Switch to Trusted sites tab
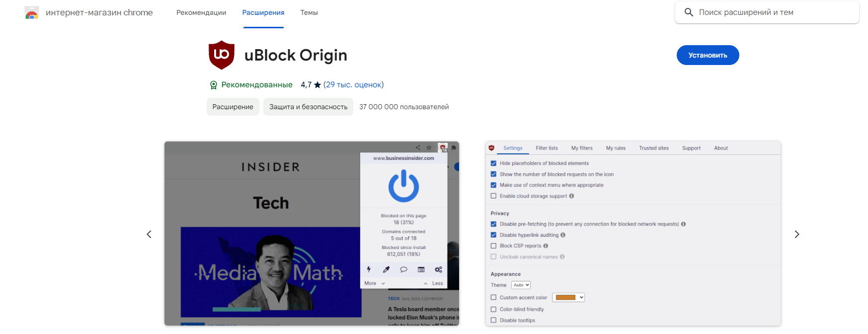 pyautogui.click(x=654, y=148)
